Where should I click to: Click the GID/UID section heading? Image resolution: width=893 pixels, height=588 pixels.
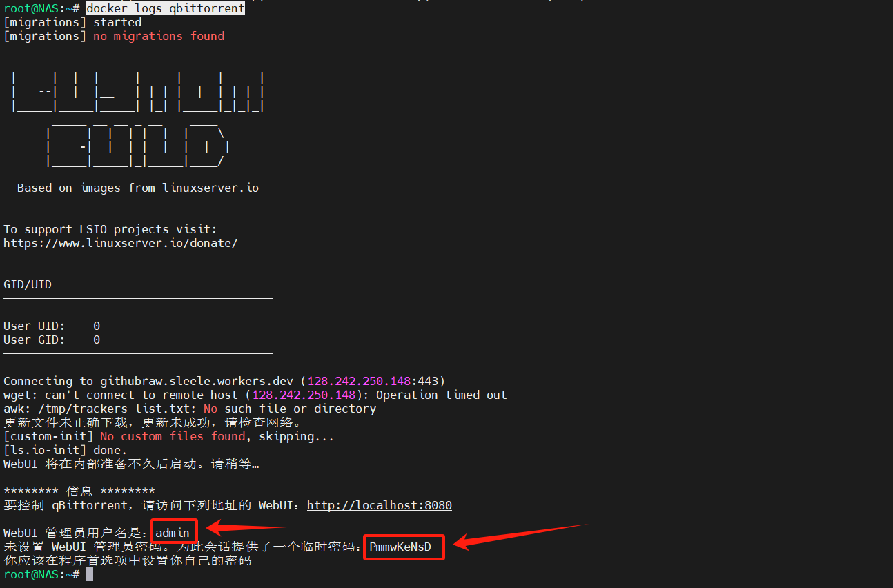pos(28,284)
